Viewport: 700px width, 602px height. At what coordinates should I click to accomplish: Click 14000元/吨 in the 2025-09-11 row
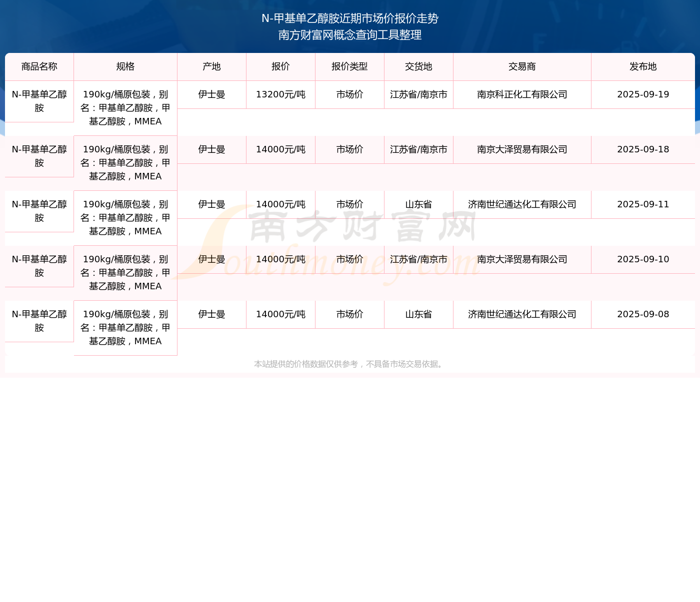(x=281, y=204)
